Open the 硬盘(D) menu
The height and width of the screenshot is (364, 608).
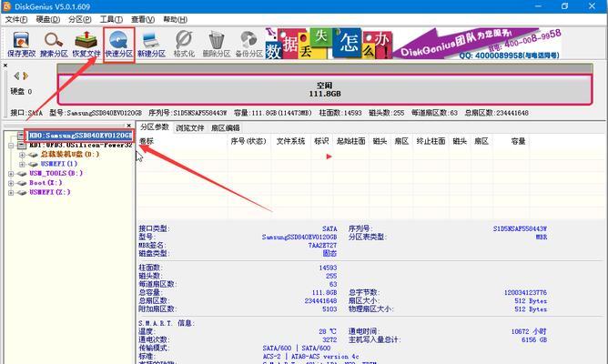tap(48, 19)
